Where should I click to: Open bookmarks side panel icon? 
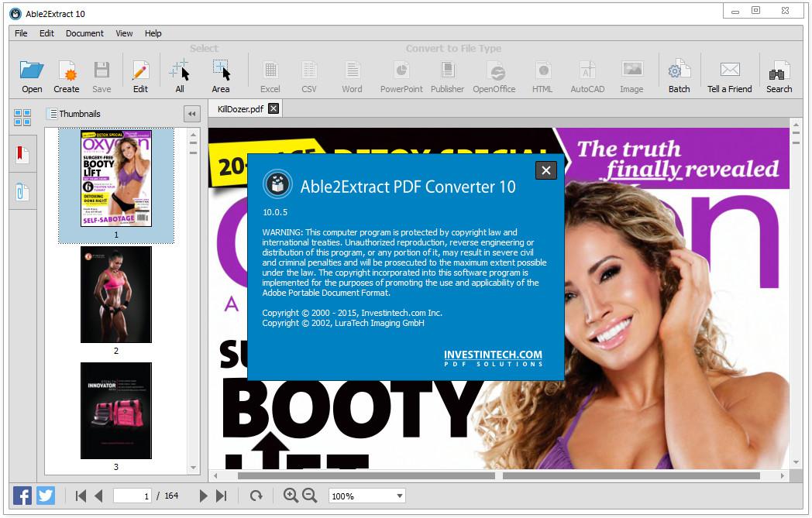[22, 154]
